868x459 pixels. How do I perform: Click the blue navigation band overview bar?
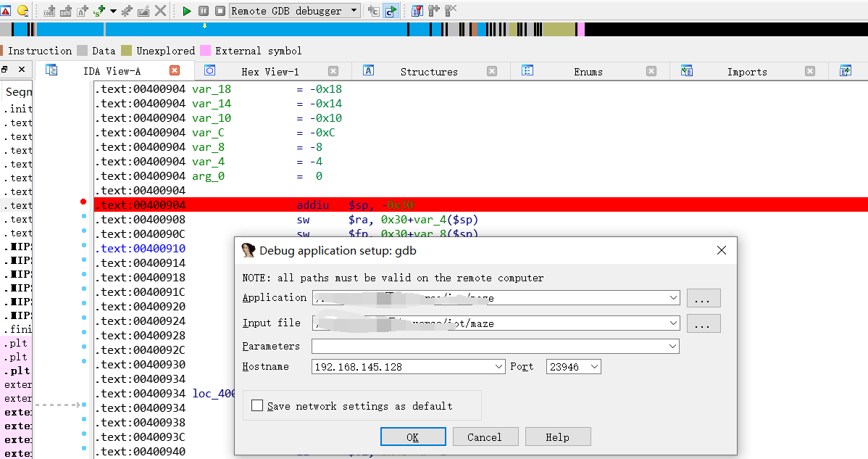coord(254,30)
